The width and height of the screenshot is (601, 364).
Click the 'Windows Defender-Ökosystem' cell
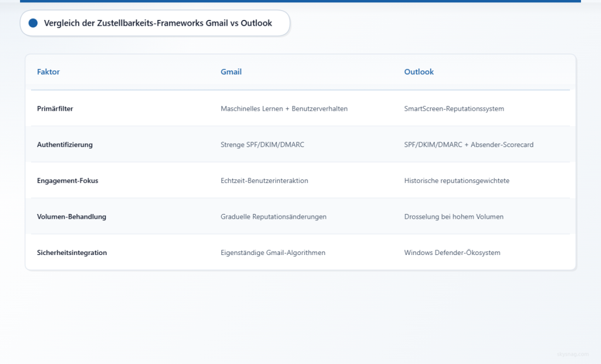point(452,253)
